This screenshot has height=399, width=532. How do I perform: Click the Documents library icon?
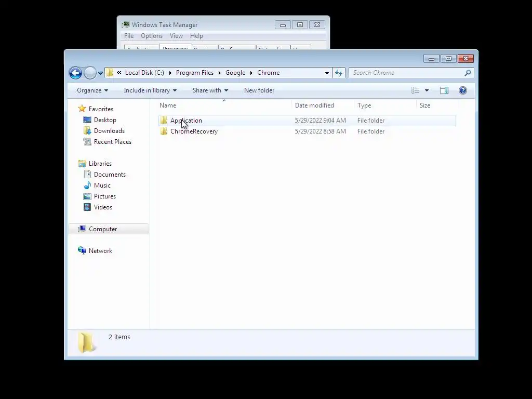coord(87,175)
